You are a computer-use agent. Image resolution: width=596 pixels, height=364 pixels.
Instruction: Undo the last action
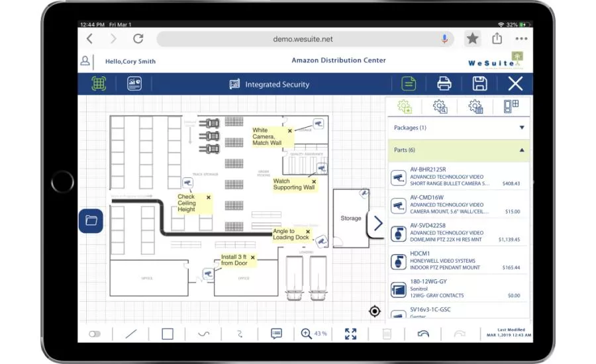pos(423,334)
